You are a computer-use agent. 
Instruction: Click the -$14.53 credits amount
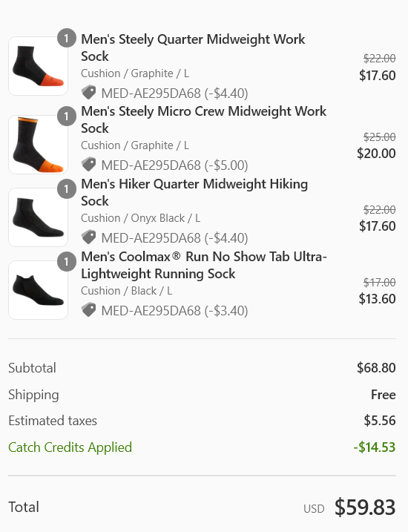coord(375,447)
